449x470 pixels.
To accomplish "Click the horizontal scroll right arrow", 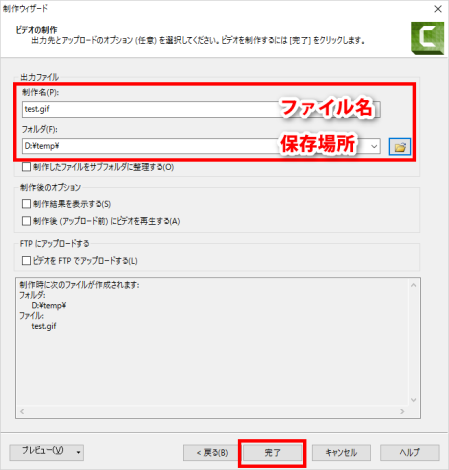I will [x=402, y=412].
